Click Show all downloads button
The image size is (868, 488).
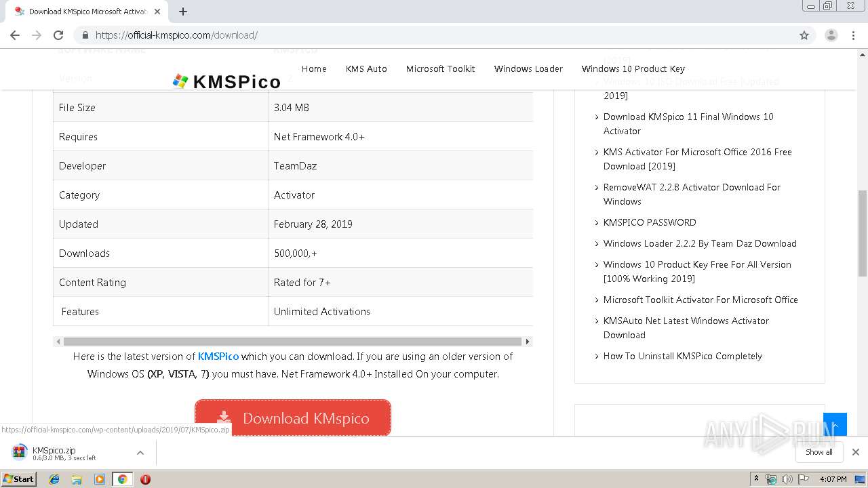coord(819,452)
